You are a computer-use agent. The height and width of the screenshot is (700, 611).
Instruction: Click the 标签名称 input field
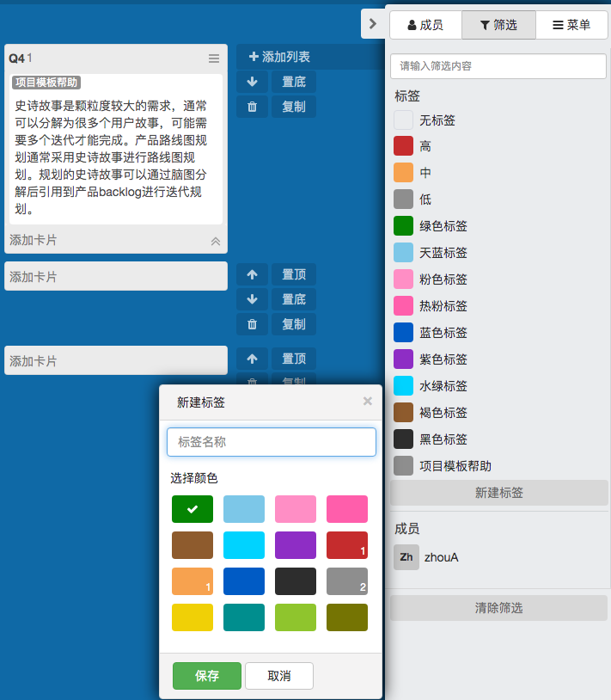pyautogui.click(x=272, y=442)
